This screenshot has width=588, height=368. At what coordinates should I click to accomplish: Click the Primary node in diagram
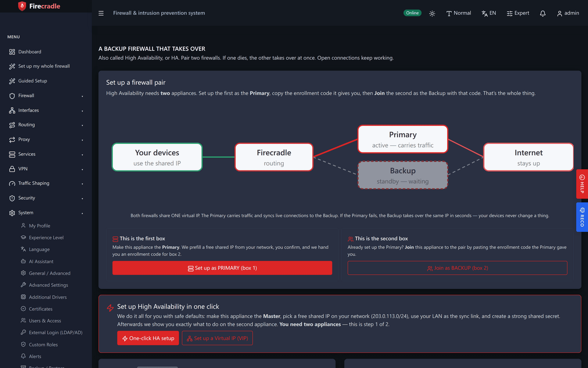[x=403, y=139]
